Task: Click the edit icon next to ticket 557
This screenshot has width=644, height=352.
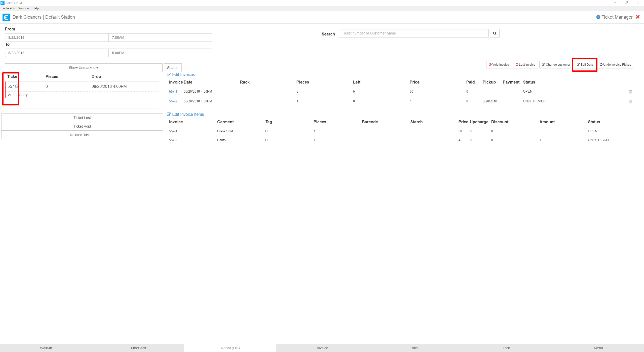Action: (x=17, y=86)
